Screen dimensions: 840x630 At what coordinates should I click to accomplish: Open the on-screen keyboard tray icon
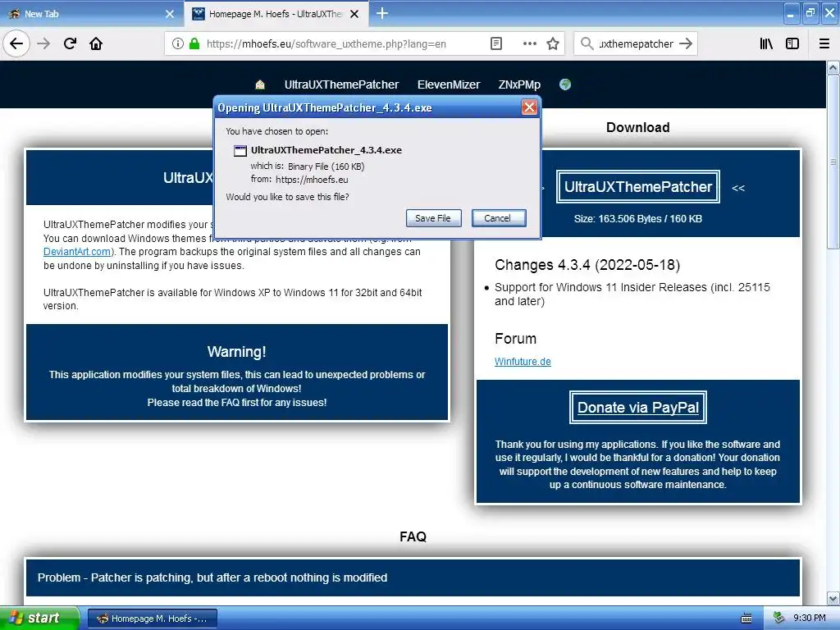746,619
